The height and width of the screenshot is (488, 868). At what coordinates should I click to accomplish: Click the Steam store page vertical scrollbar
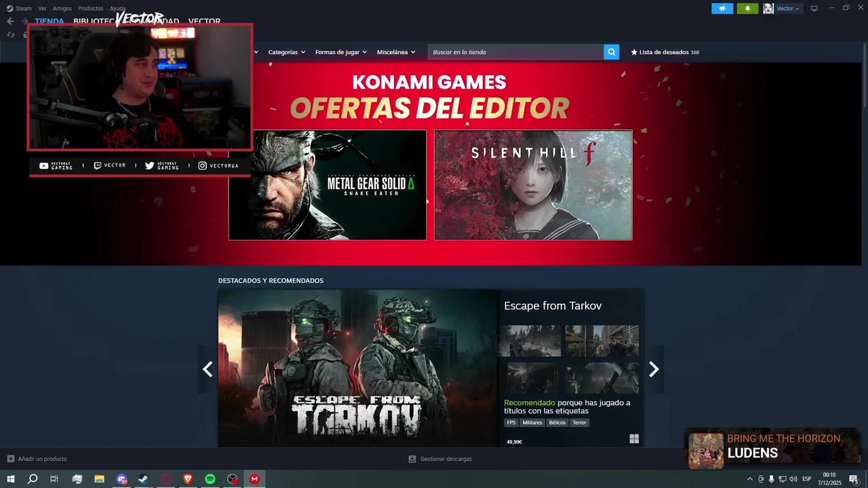point(865,75)
